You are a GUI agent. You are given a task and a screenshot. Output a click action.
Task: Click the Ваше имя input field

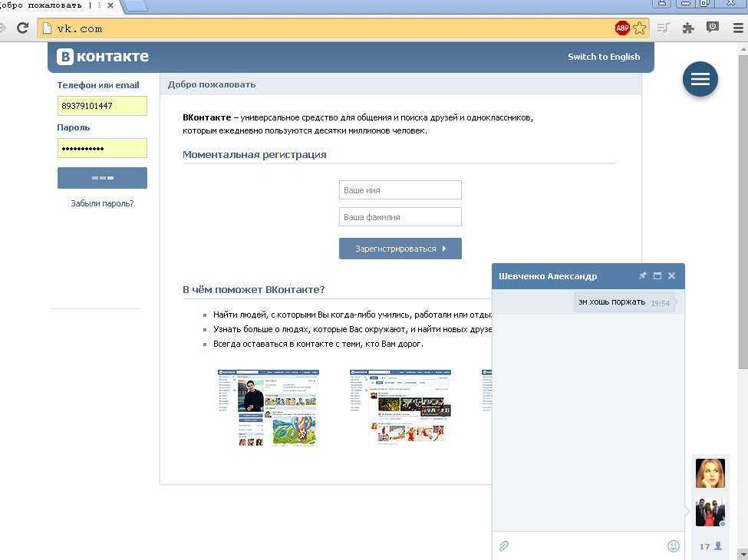click(400, 189)
